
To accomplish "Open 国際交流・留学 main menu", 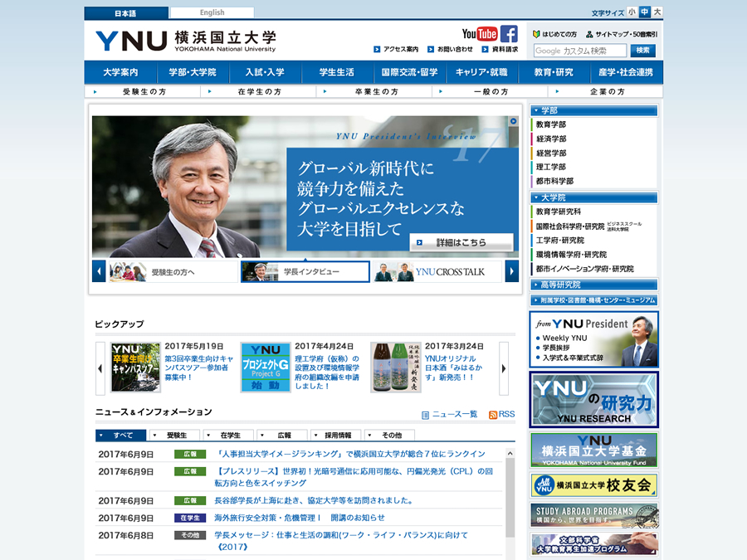I will 410,72.
